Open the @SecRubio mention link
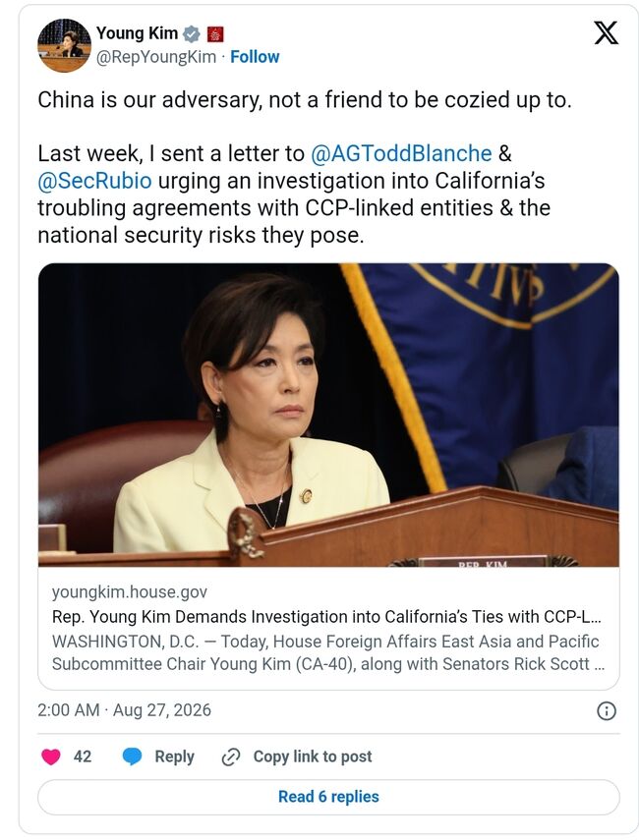Viewport: 639px width, 840px height. (x=94, y=181)
